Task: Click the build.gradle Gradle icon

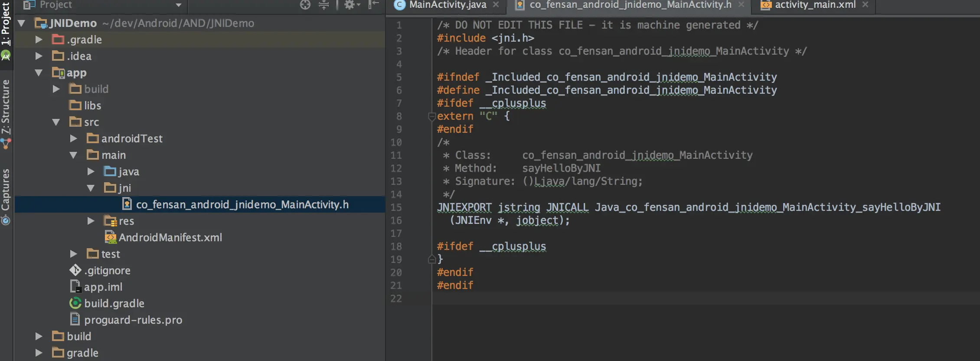Action: pos(75,303)
